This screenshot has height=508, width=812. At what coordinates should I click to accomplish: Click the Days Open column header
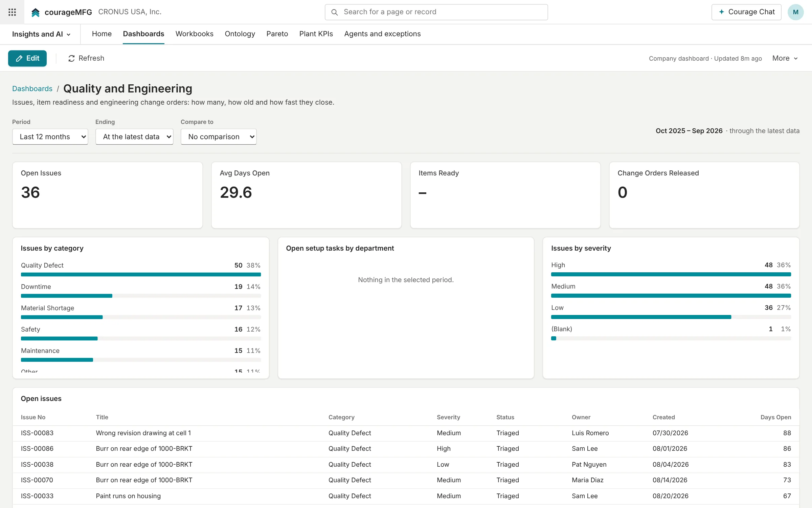776,417
